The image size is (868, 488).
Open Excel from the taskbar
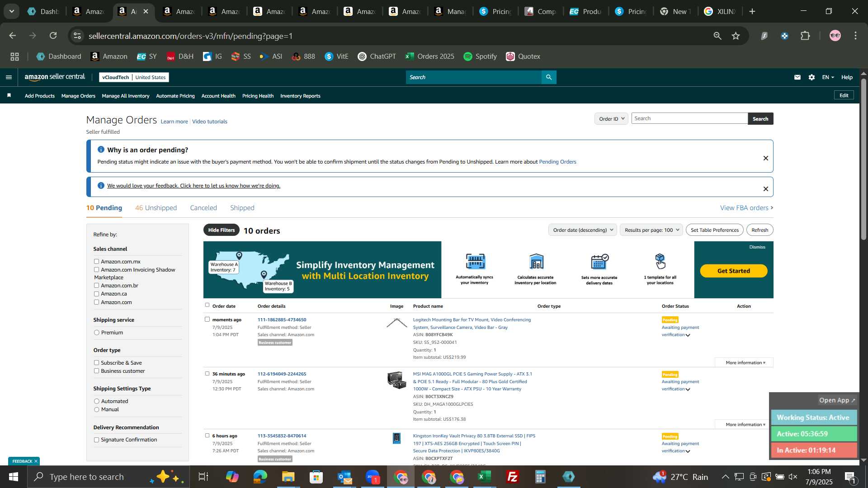click(x=485, y=477)
